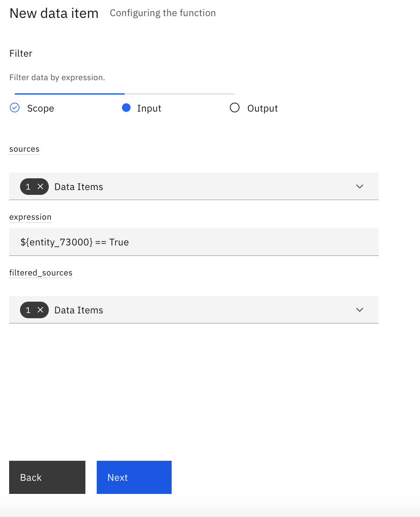Click the count badge in the sources field

pyautogui.click(x=34, y=187)
